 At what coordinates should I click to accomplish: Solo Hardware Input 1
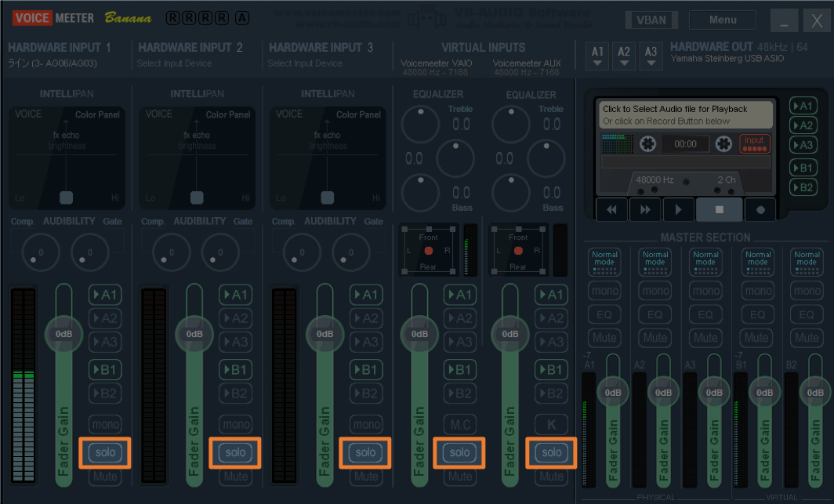tap(105, 452)
